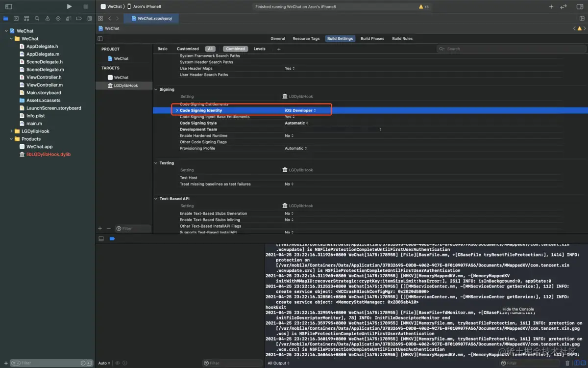Click the related items grid icon
588x368 pixels.
100,18
